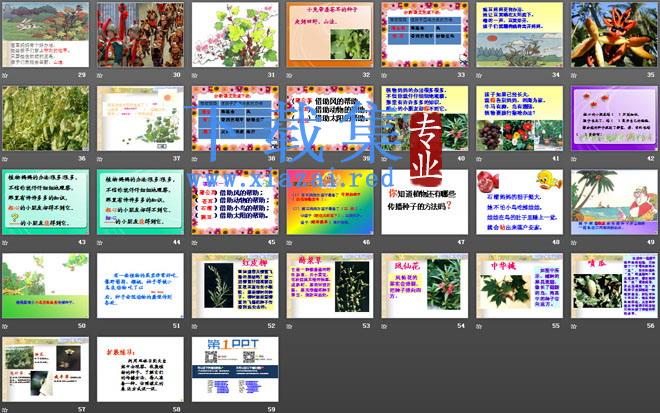Select slide 33 flower-bordered table thumbnail

pyautogui.click(x=425, y=35)
